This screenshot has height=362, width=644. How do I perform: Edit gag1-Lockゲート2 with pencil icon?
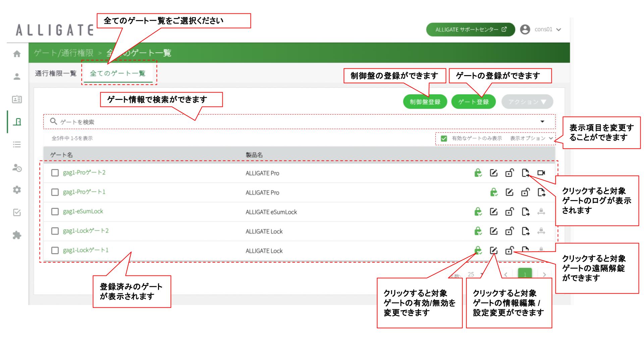tap(493, 231)
